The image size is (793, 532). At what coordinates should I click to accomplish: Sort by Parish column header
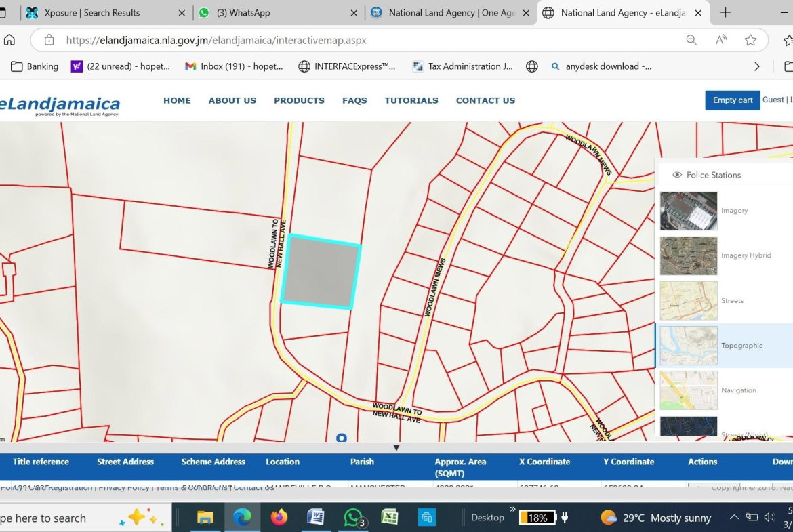coord(362,462)
